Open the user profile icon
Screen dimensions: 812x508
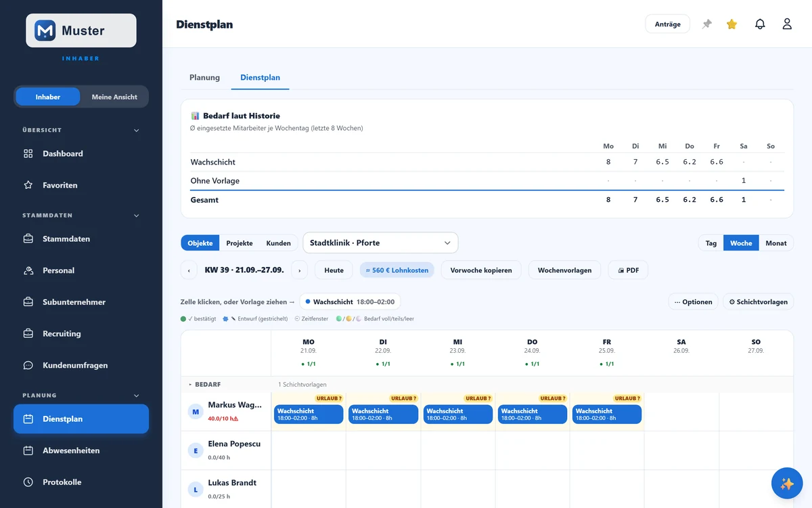pos(787,24)
